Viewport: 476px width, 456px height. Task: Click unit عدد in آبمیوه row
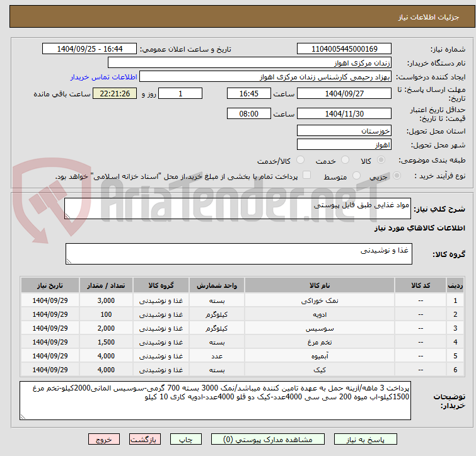pos(217,356)
